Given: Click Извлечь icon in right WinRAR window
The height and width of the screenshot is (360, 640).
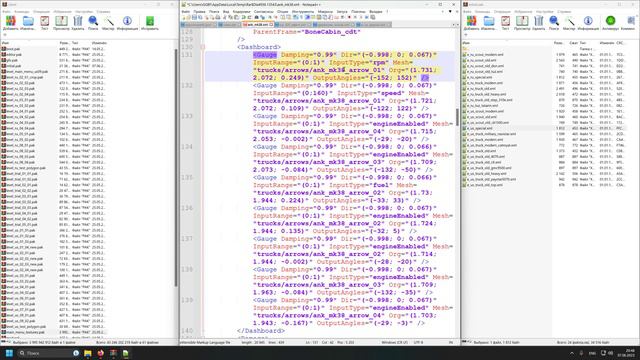Looking at the screenshot, I should pos(489,23).
